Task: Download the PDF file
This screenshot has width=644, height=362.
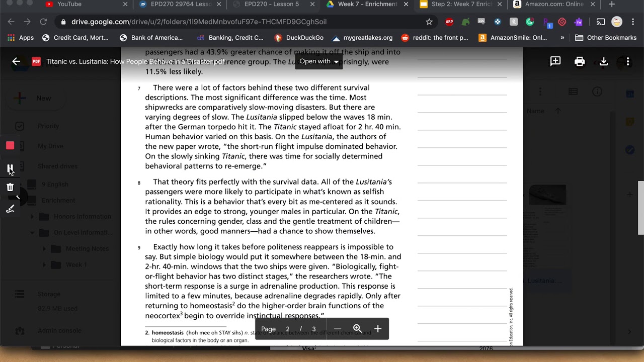Action: tap(604, 61)
